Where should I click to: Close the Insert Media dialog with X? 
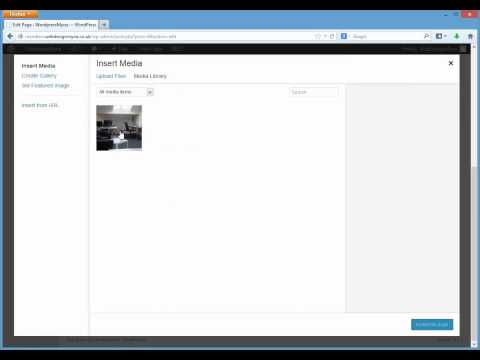451,63
